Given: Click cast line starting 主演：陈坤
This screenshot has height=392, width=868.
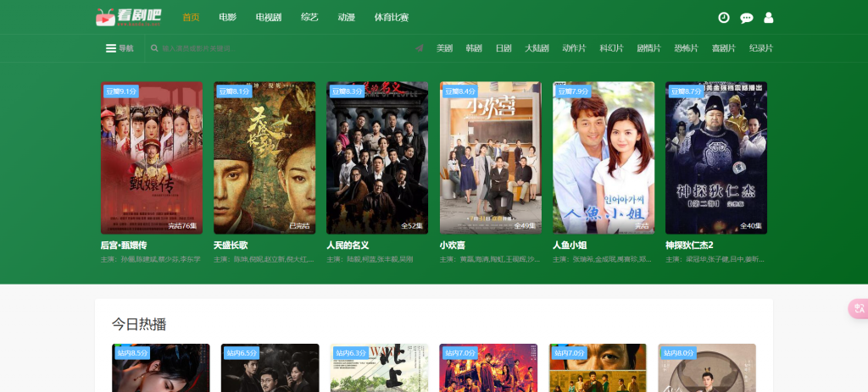Looking at the screenshot, I should 264,259.
